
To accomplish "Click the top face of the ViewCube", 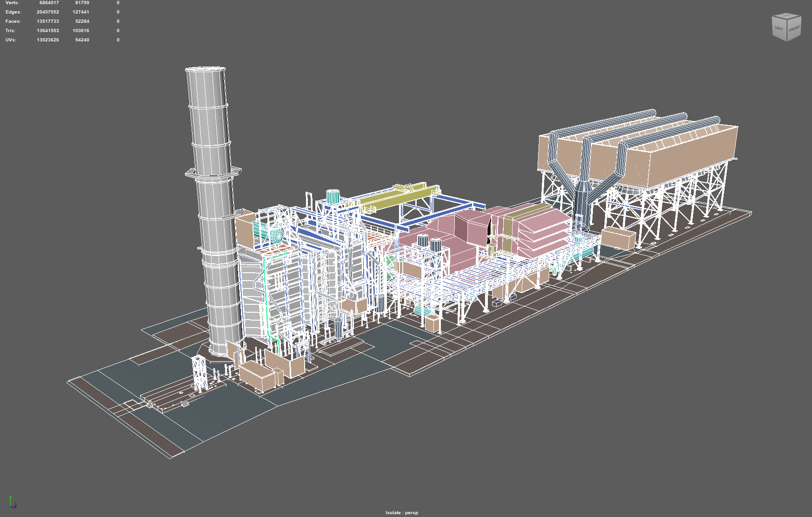I will 787,15.
